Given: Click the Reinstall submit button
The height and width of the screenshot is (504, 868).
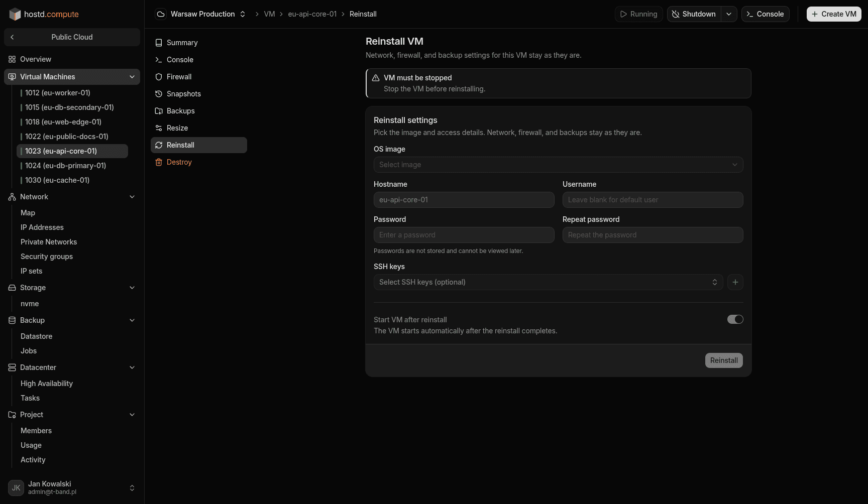Looking at the screenshot, I should coord(724,360).
